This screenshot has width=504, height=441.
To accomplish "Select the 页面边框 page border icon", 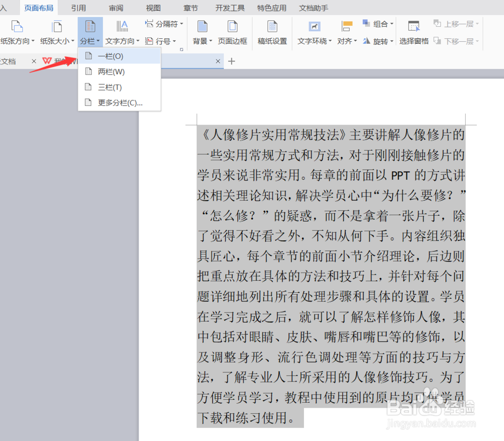I will (x=232, y=25).
